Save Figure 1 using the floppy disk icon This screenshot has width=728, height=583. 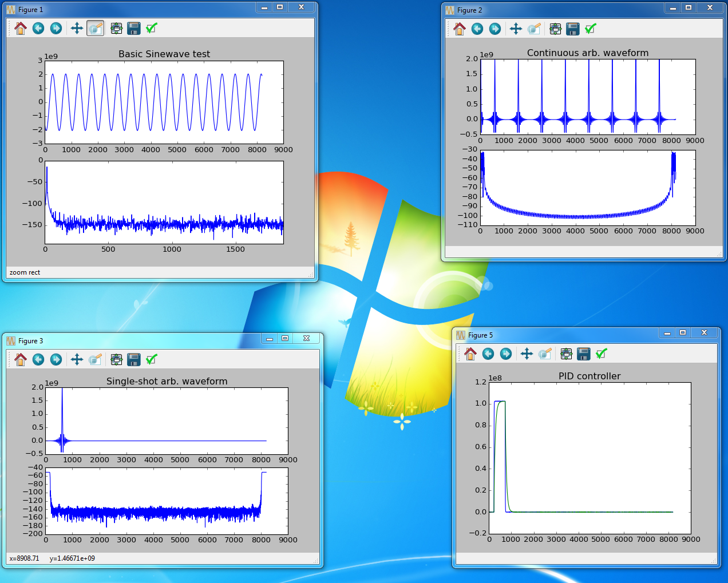point(133,28)
